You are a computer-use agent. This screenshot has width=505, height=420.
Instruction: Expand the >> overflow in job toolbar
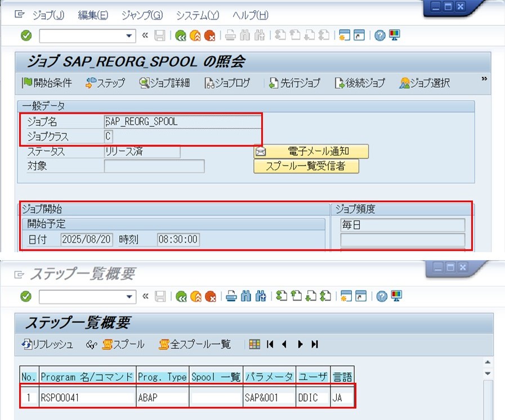click(484, 80)
